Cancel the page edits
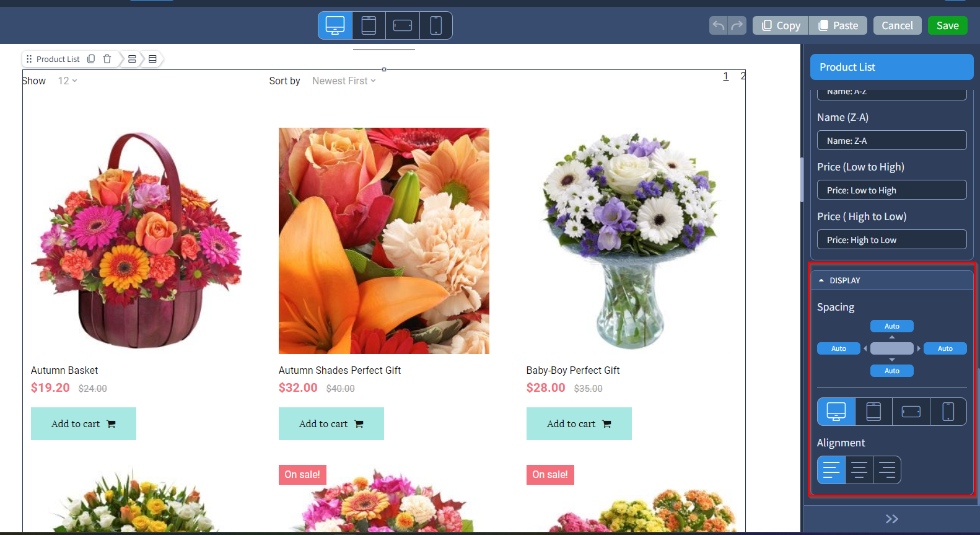Viewport: 980px width, 535px height. click(x=897, y=25)
